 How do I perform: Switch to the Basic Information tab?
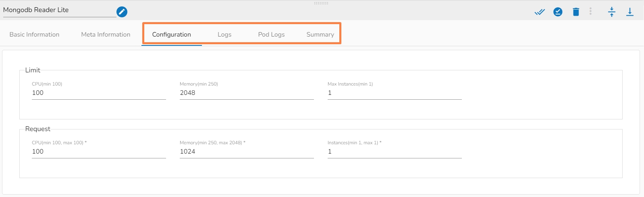(34, 35)
